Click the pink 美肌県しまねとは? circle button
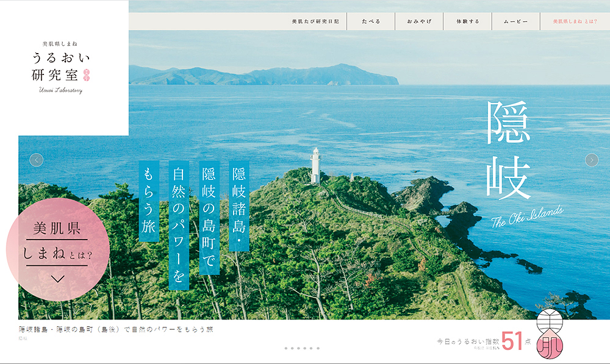 click(x=58, y=244)
